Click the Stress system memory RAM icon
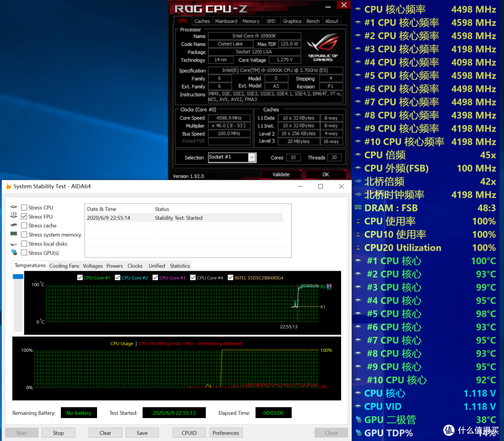 14,234
